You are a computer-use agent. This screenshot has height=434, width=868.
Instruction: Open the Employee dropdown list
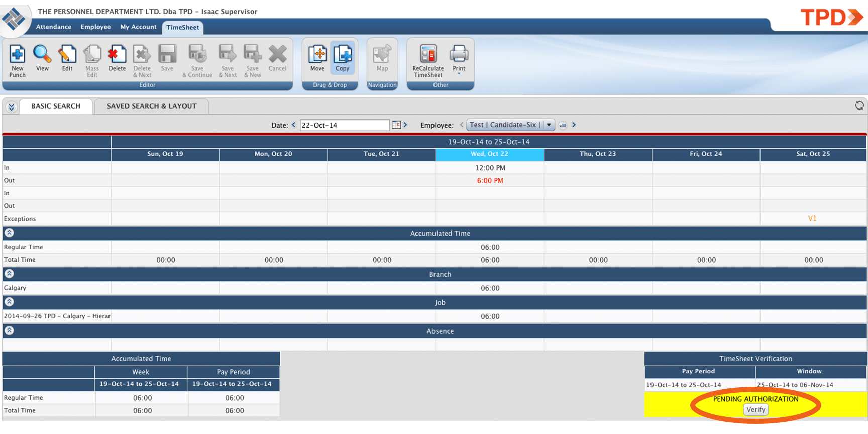pos(549,125)
